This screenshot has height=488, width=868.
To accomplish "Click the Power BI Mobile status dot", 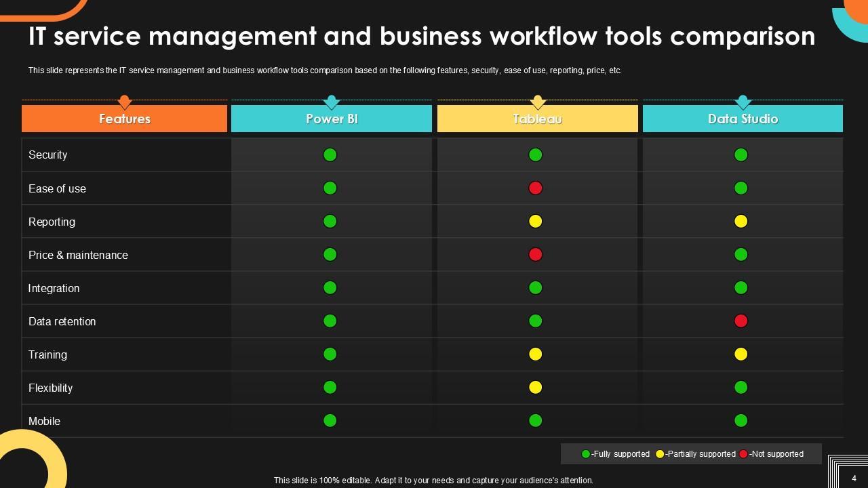I will (x=330, y=421).
